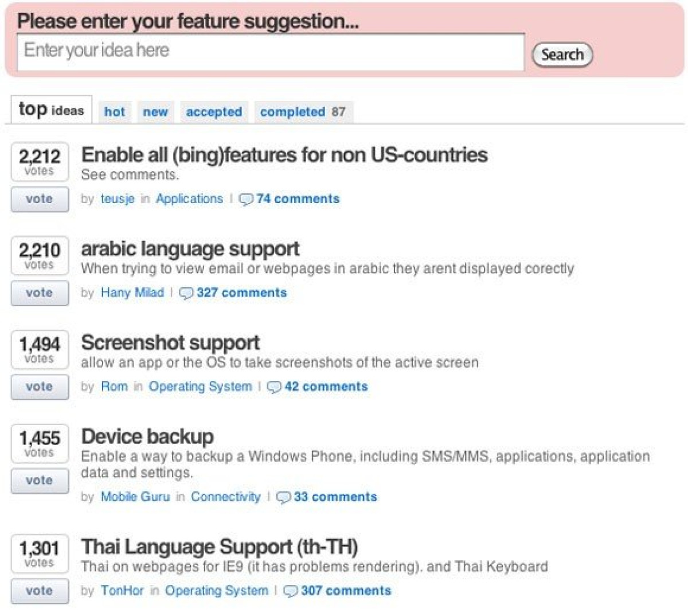Switch to the hot ideas tab

115,112
